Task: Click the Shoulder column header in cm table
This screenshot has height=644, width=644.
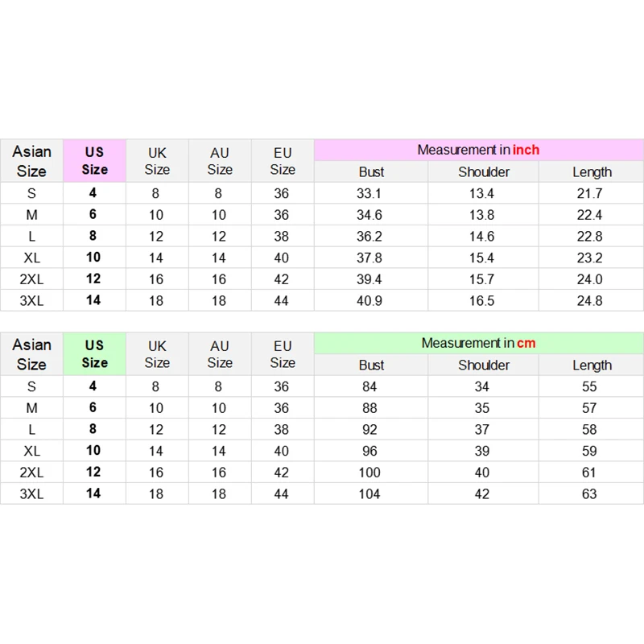Action: pos(484,365)
